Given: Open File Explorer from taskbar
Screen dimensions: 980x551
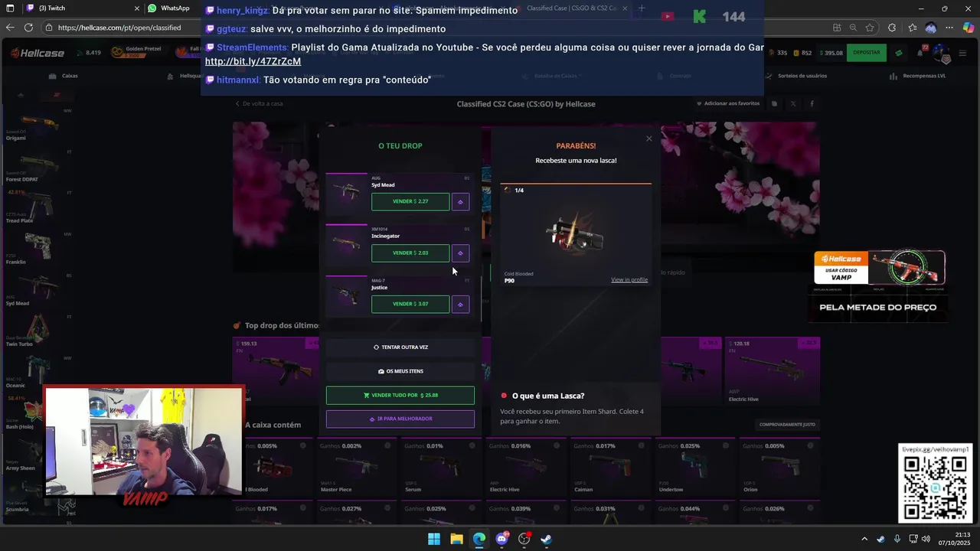Looking at the screenshot, I should [456, 539].
